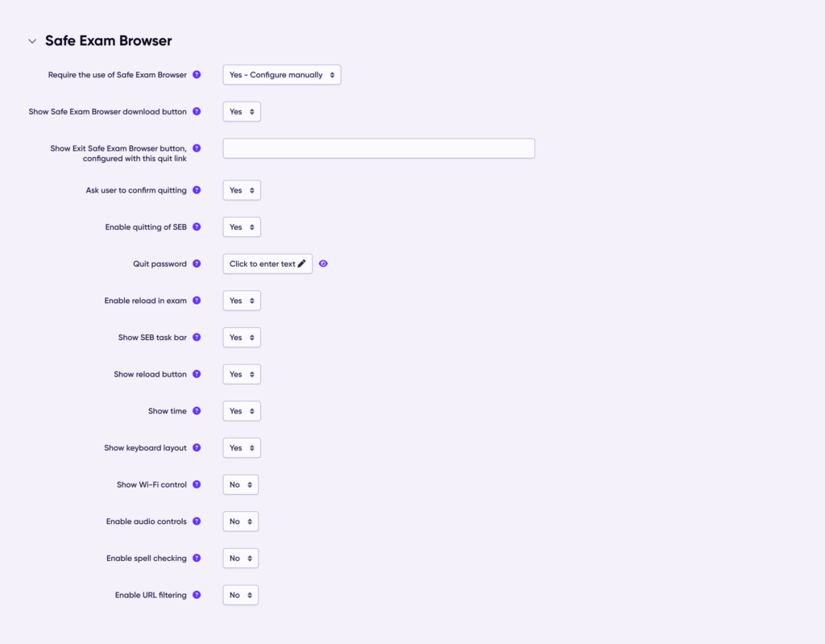View help for Enable spell checking
This screenshot has width=825, height=644.
tap(197, 559)
